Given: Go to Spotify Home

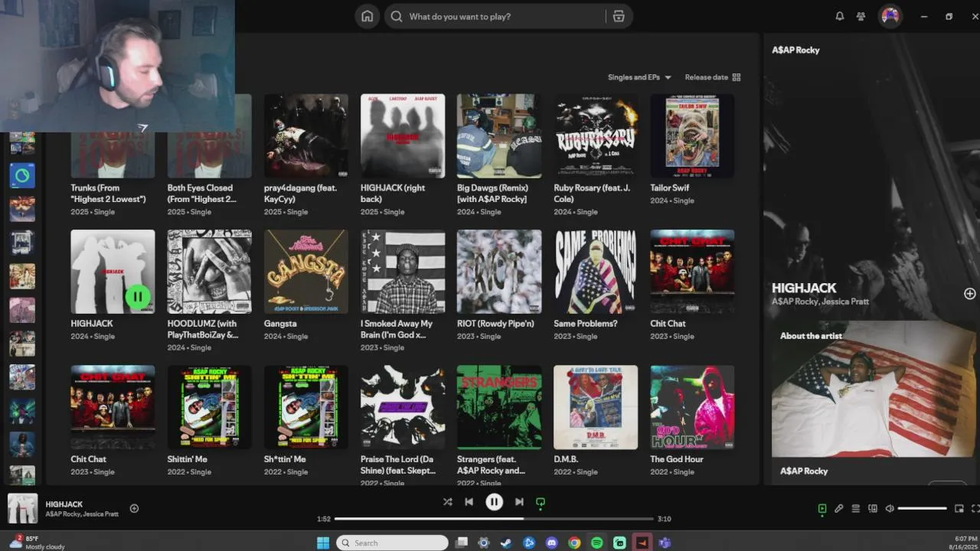Looking at the screenshot, I should click(x=367, y=16).
